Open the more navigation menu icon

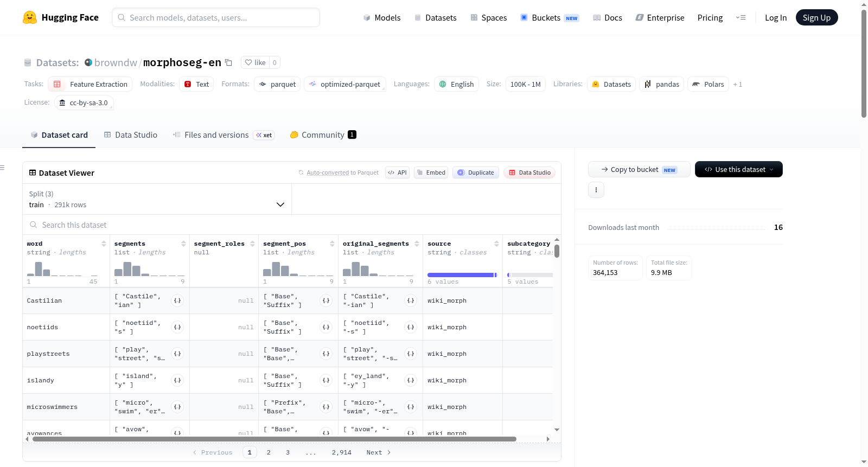(x=741, y=17)
